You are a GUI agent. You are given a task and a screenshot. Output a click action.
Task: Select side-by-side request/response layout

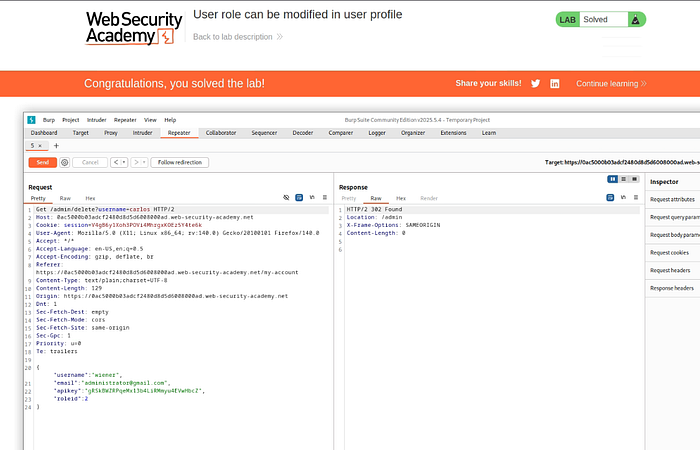pos(612,179)
